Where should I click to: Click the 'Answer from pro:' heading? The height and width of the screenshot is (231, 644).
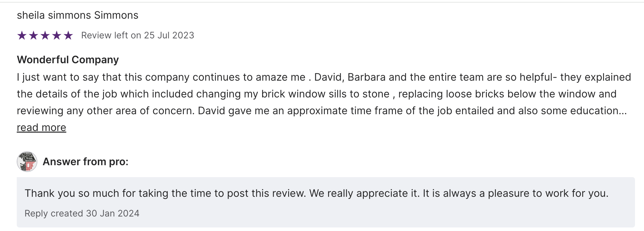click(86, 162)
